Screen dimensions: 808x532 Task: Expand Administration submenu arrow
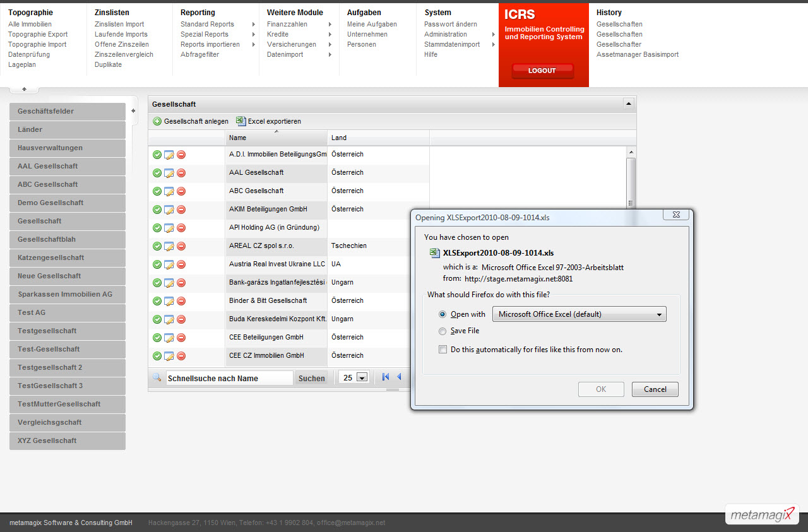click(494, 35)
